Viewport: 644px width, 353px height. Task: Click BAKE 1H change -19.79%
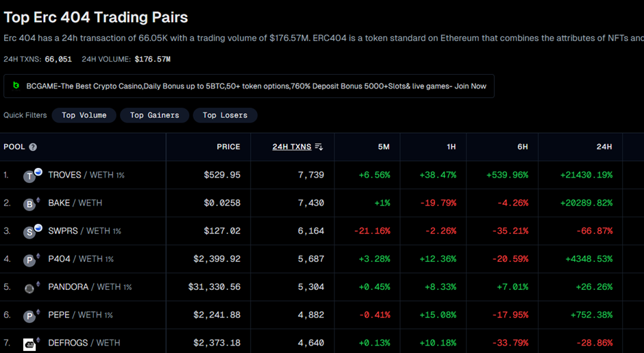(x=438, y=203)
